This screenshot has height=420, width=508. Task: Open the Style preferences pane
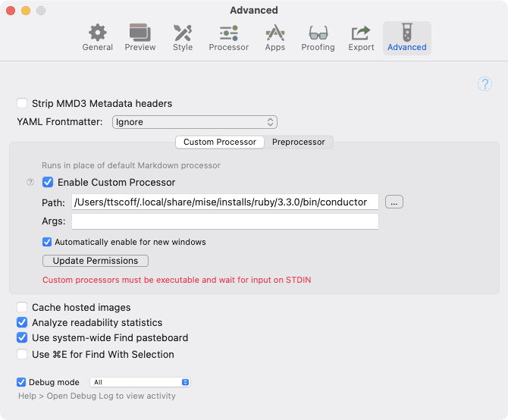pos(183,38)
